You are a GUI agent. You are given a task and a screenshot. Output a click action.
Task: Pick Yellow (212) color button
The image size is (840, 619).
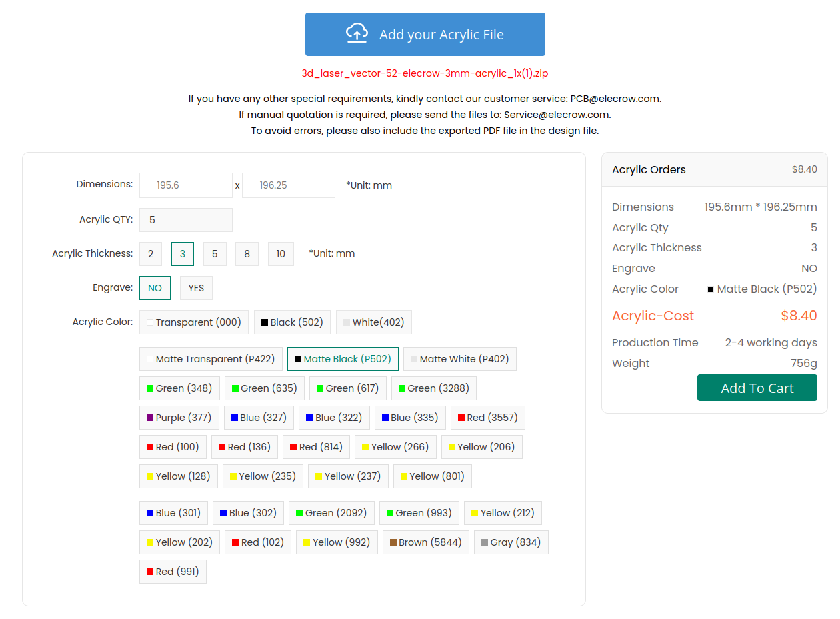click(503, 513)
